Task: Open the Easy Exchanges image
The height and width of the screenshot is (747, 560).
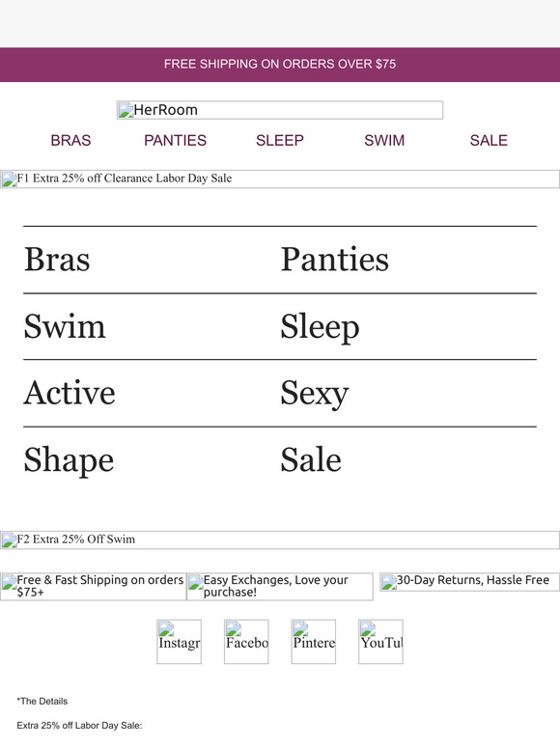Action: pos(280,586)
